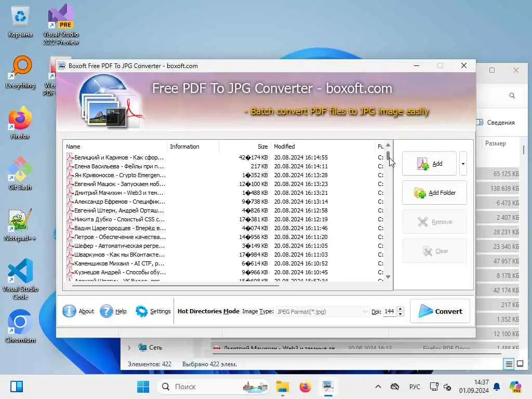Viewport: 532px width, 399px height.
Task: Open the Visual Studio Code desktop shortcut
Action: click(x=20, y=279)
